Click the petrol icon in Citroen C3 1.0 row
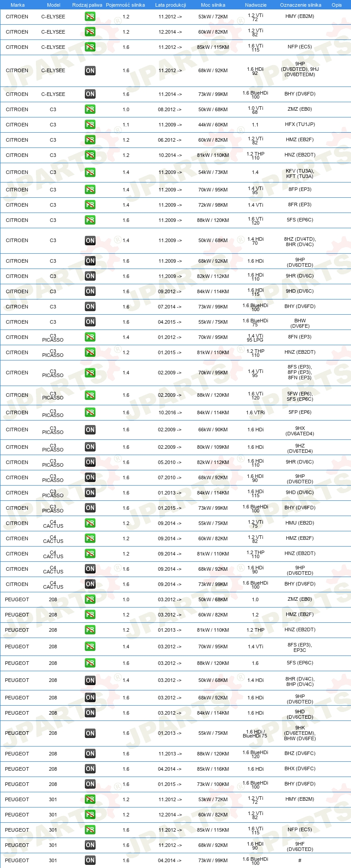 point(90,109)
